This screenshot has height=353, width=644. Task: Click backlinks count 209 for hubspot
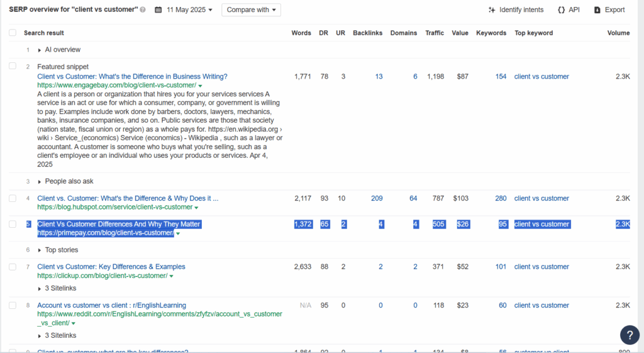tap(377, 198)
